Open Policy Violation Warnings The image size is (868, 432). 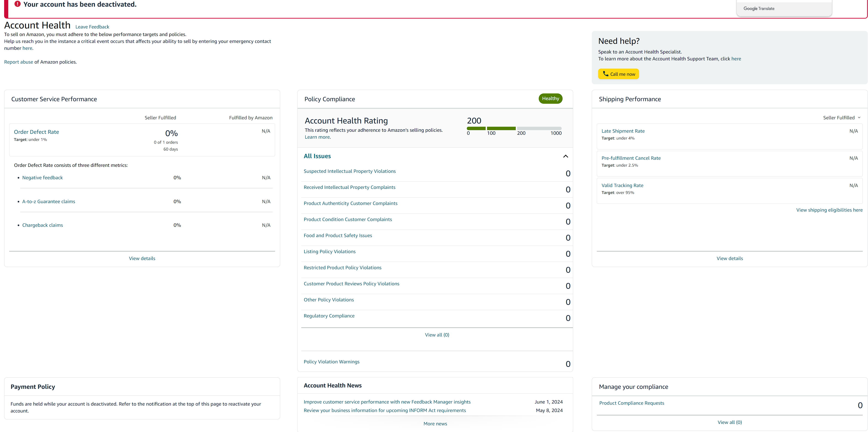coord(331,362)
